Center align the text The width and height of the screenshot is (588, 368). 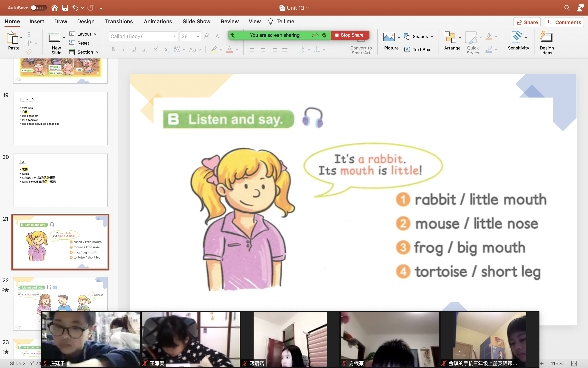[263, 49]
